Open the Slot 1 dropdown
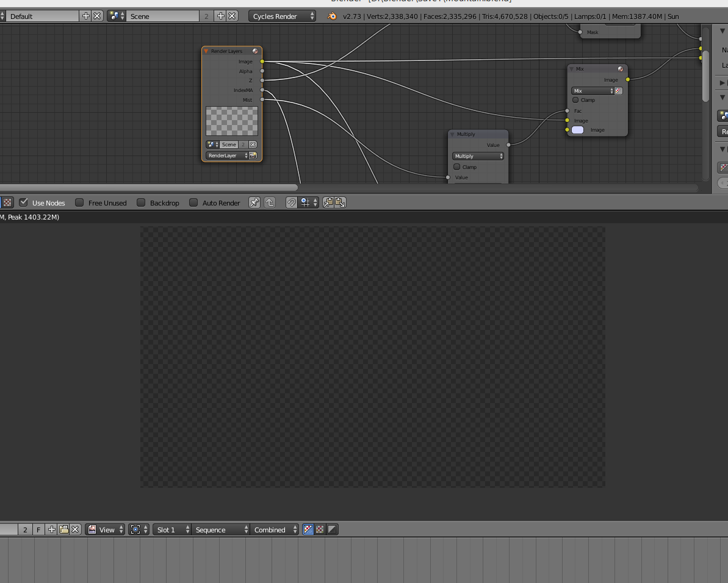The width and height of the screenshot is (728, 583). (x=172, y=530)
